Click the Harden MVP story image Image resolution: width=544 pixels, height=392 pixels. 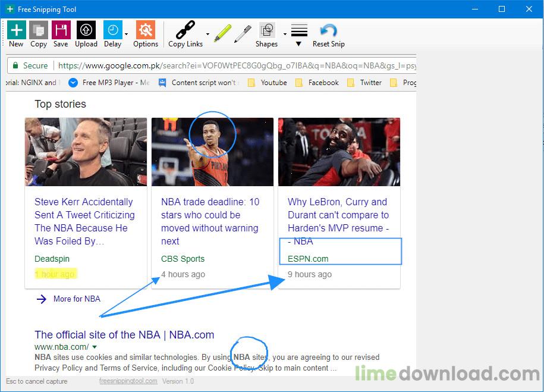(339, 152)
